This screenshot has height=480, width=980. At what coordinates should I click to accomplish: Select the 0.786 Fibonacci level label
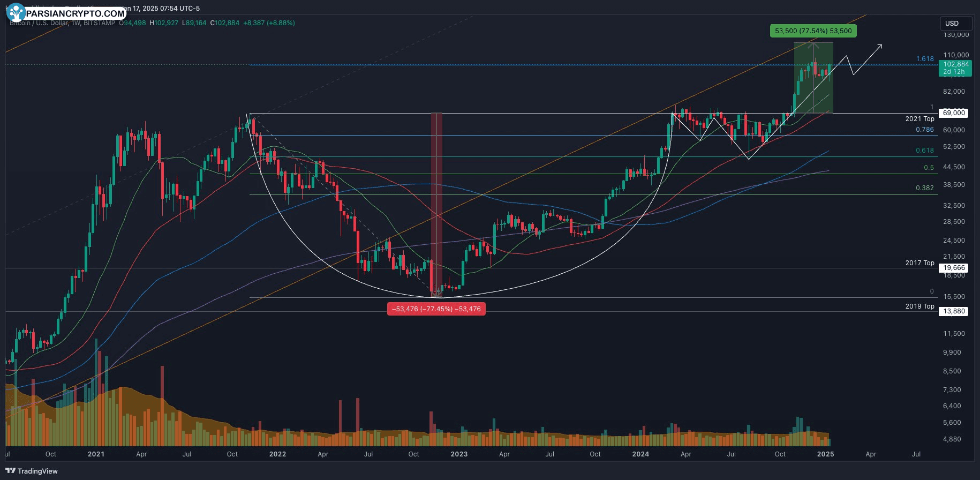point(925,130)
